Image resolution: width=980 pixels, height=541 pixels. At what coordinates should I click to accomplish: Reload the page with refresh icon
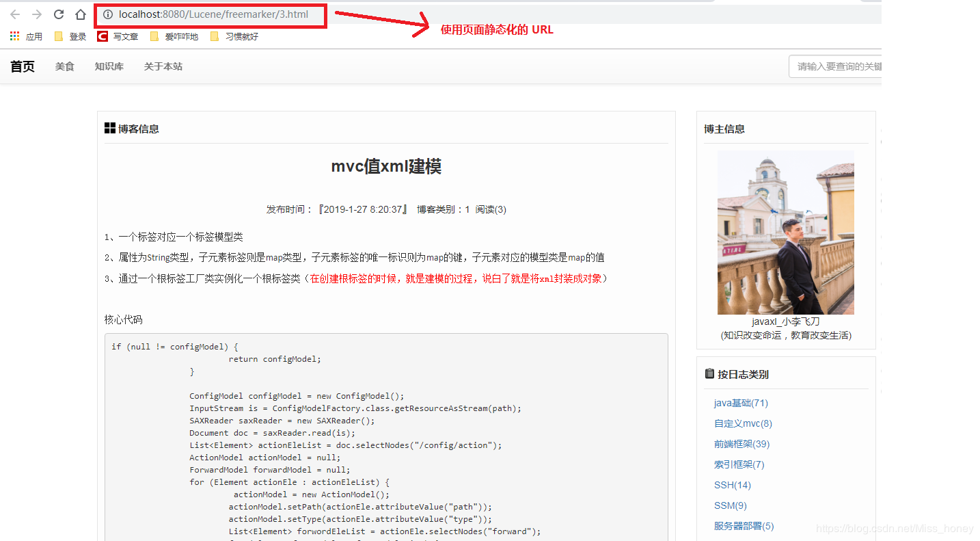(59, 14)
